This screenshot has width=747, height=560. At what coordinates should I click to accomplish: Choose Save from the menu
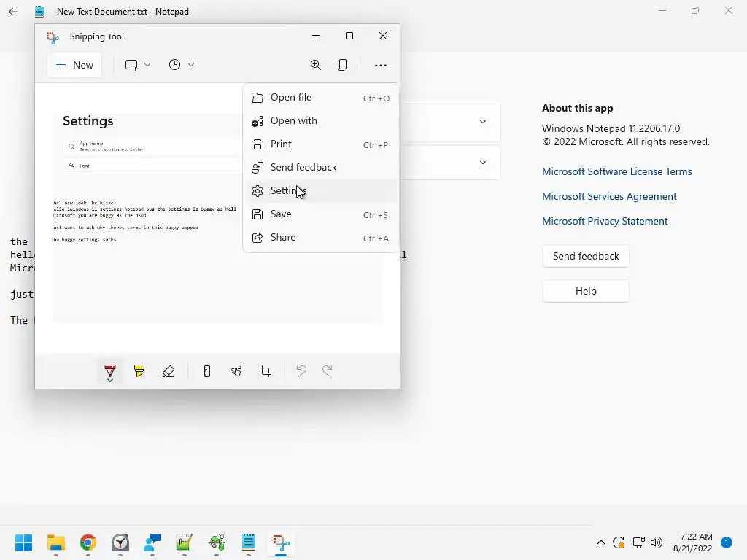point(321,214)
